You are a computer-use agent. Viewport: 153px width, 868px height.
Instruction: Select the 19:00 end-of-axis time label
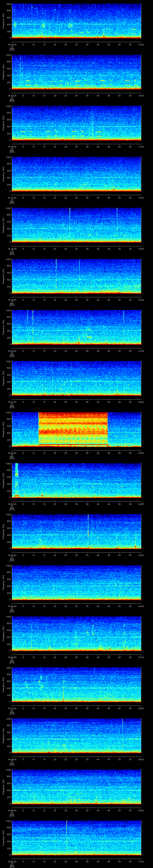point(141,249)
